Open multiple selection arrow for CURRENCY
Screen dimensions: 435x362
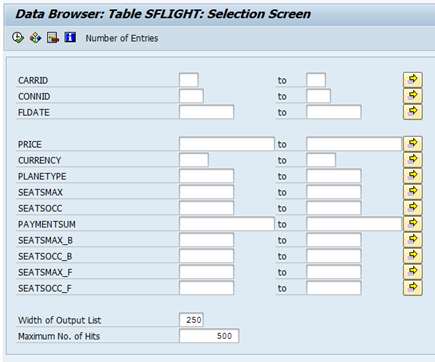pyautogui.click(x=413, y=160)
